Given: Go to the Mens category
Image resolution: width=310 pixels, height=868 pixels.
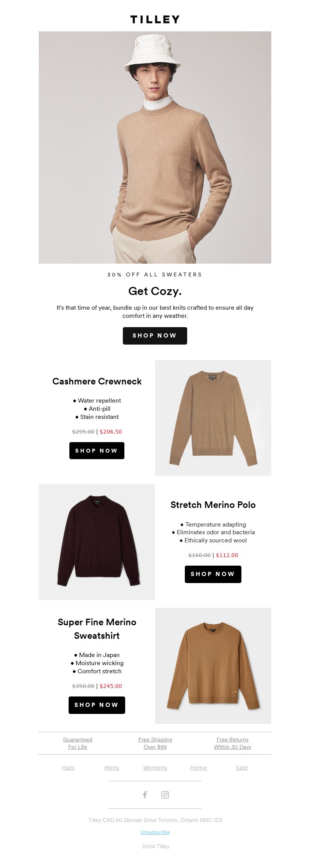Looking at the screenshot, I should 112,768.
